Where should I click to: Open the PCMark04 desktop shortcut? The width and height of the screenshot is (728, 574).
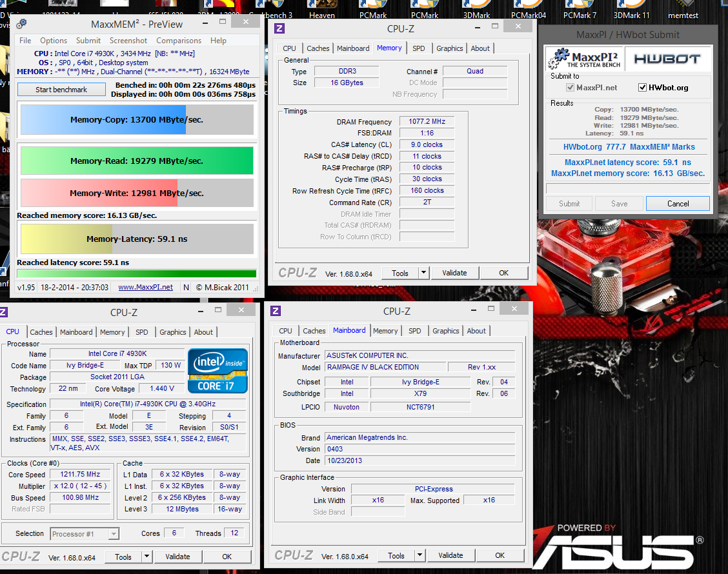(x=529, y=10)
